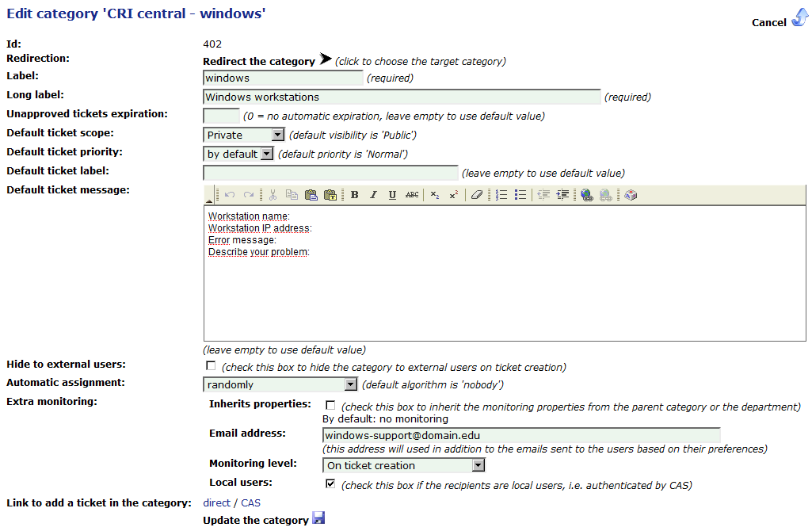The height and width of the screenshot is (531, 812).
Task: Apply italic formatting in editor toolbar
Action: pyautogui.click(x=373, y=195)
